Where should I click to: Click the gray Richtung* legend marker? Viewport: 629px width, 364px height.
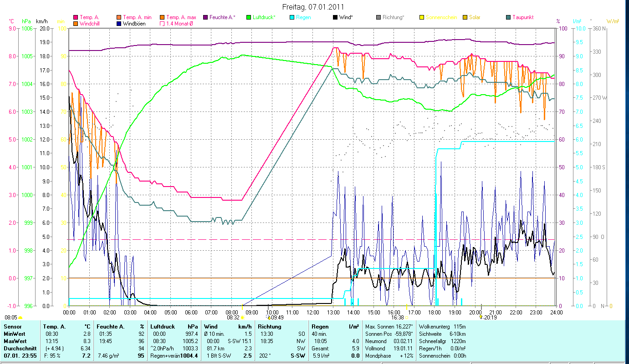click(378, 17)
